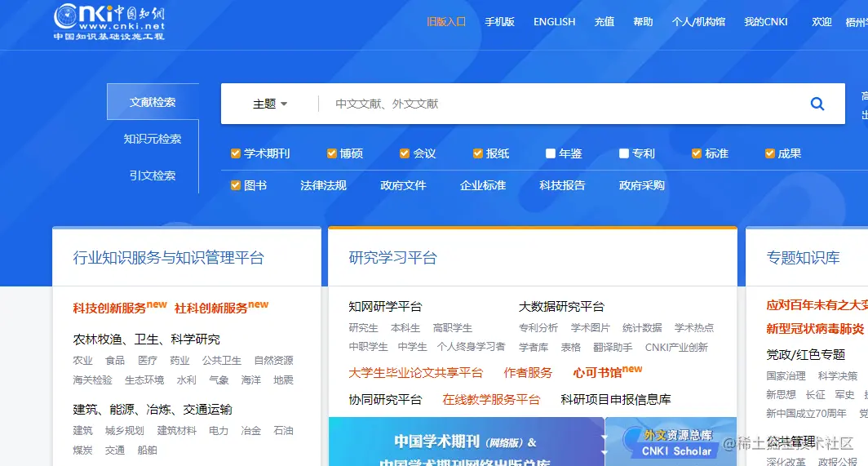This screenshot has height=466, width=868.
Task: Click the 生态环境 industry link
Action: [144, 379]
